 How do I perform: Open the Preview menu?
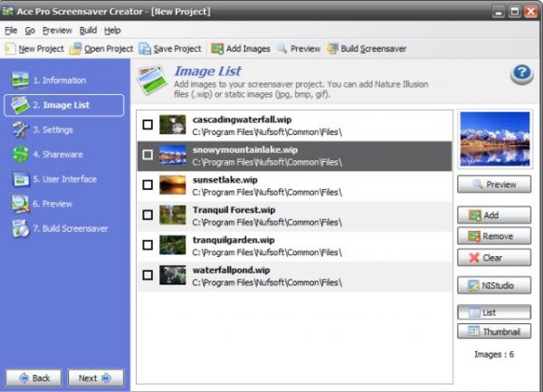coord(57,31)
